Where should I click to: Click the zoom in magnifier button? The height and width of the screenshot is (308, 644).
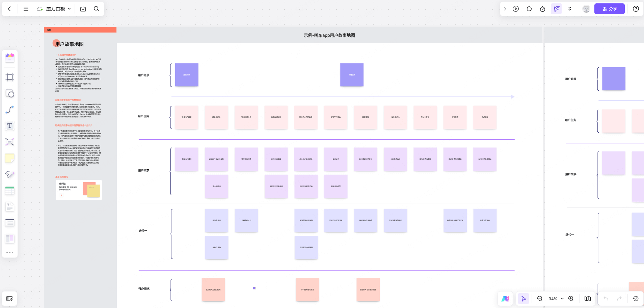(x=571, y=299)
